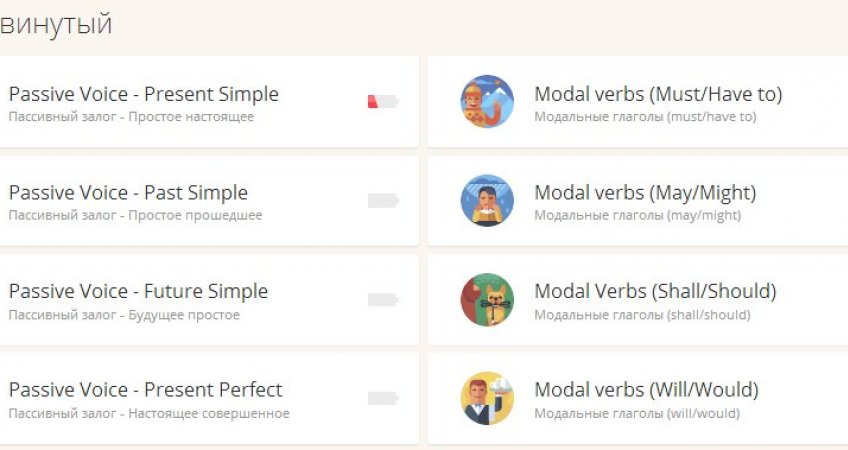Click the Modal Verbs Shall/Should dog icon
848x450 pixels.
(487, 299)
